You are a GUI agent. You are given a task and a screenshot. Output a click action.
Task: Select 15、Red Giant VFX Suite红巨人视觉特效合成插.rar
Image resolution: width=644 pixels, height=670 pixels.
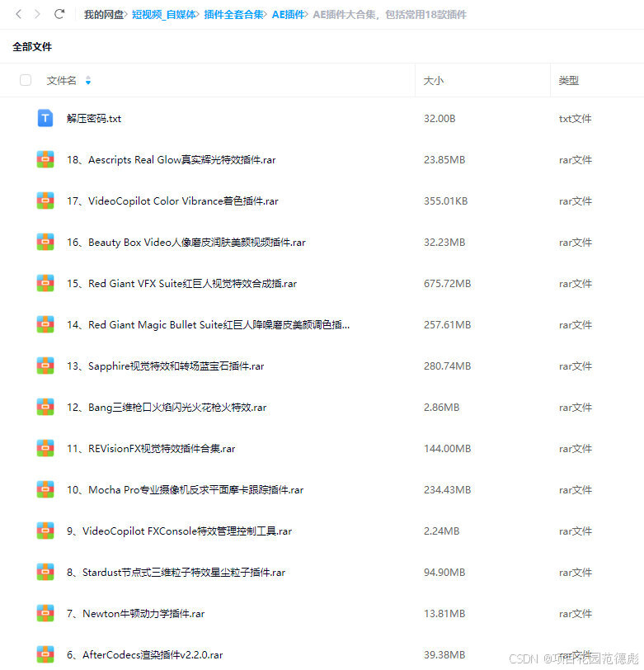tap(181, 283)
